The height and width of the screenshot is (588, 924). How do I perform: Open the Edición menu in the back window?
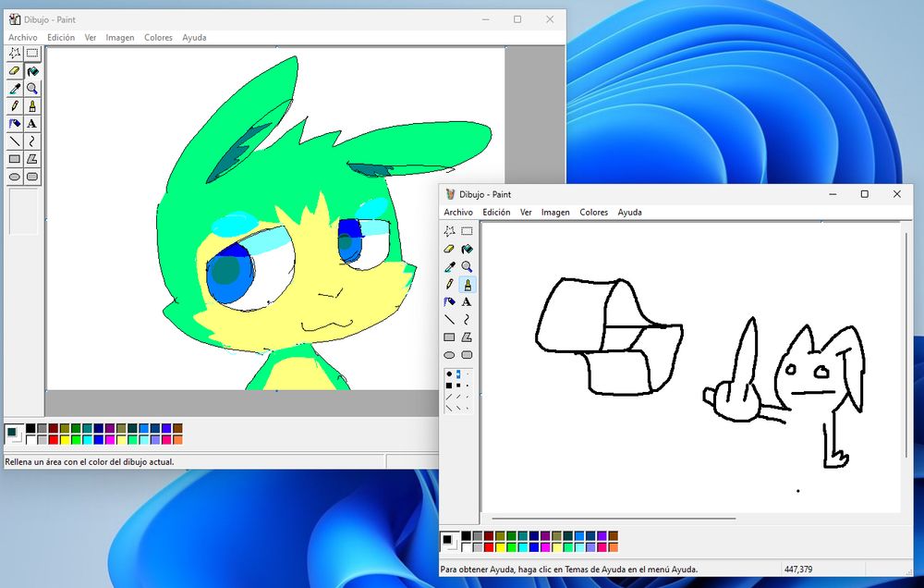pyautogui.click(x=61, y=37)
